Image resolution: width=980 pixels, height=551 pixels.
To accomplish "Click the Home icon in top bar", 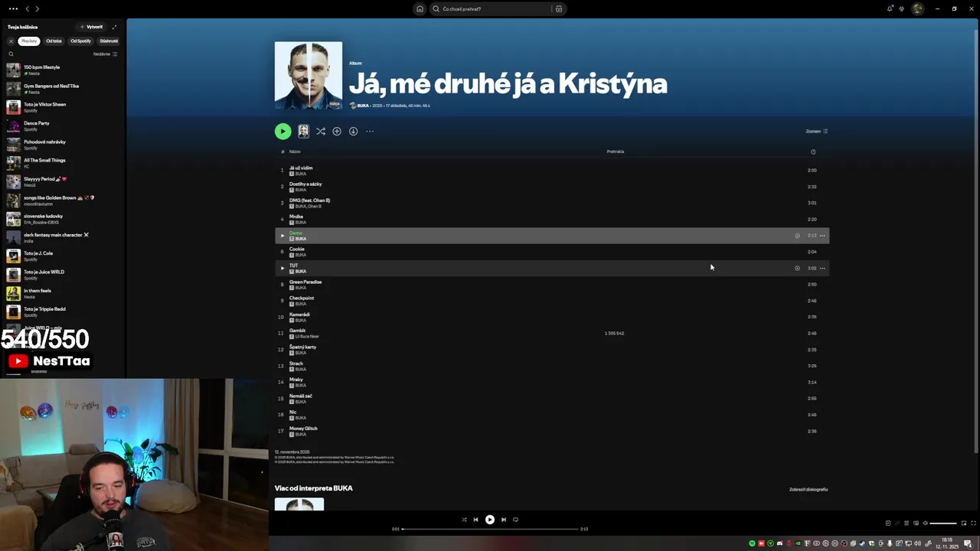I will (x=420, y=9).
